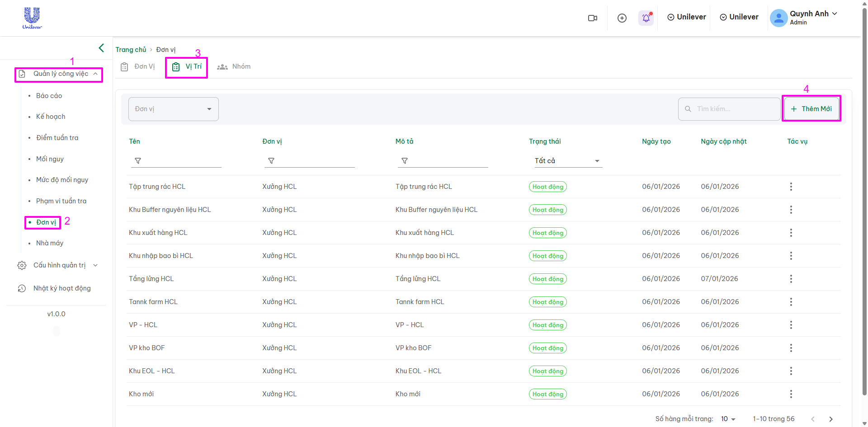868x427 pixels.
Task: Click the Unilever logo
Action: coord(32,18)
